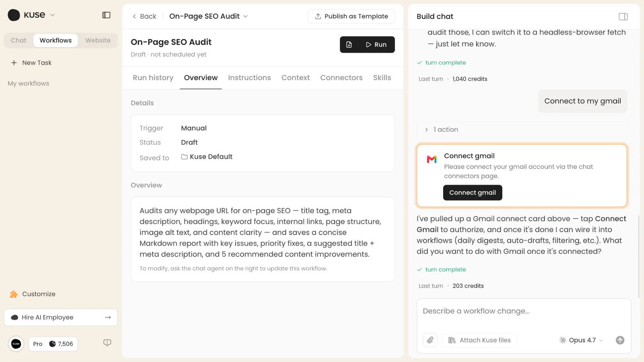Click the Pro plan badge
The image size is (644, 362).
(x=38, y=344)
